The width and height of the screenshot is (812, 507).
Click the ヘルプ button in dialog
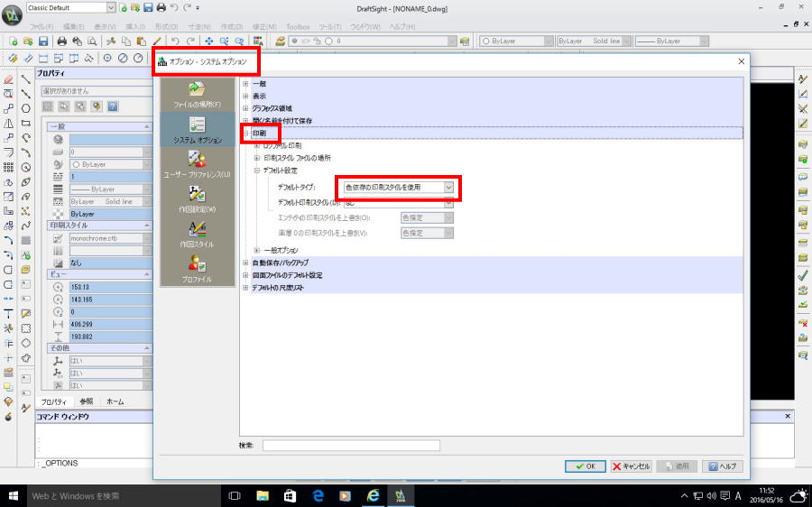723,466
